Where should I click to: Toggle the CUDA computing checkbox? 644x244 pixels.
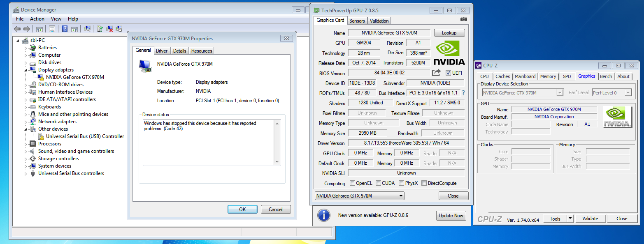[378, 183]
